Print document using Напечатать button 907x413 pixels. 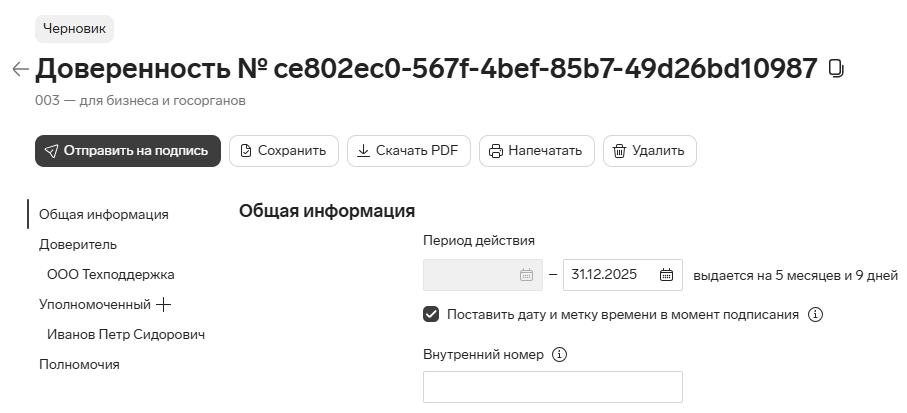tap(536, 151)
